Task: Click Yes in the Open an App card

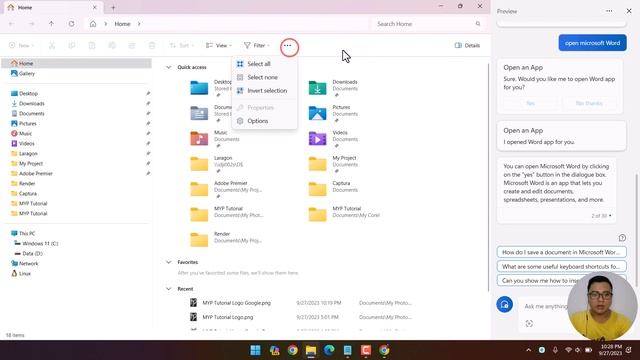Action: tap(531, 103)
